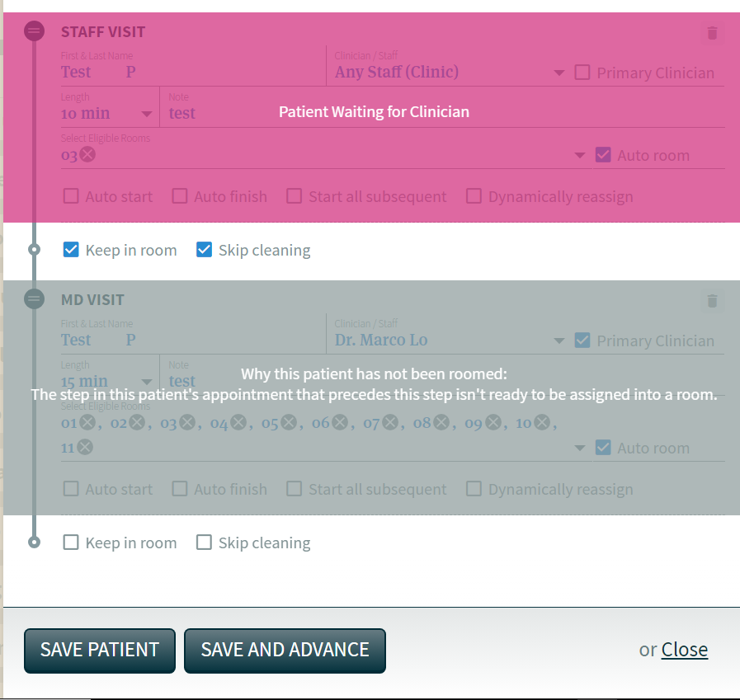The height and width of the screenshot is (700, 740).
Task: Uncheck Skip cleaning after Staff Visit
Action: click(204, 250)
